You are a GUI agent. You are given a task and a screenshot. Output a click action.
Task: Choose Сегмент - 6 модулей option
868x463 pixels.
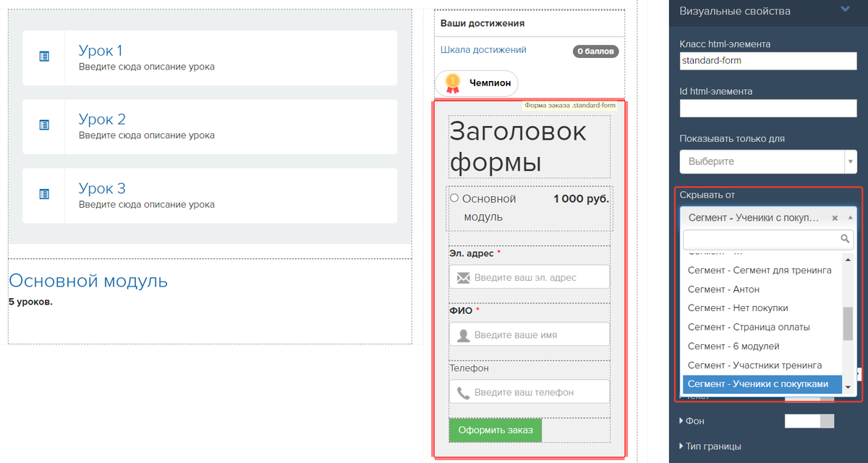coord(763,347)
